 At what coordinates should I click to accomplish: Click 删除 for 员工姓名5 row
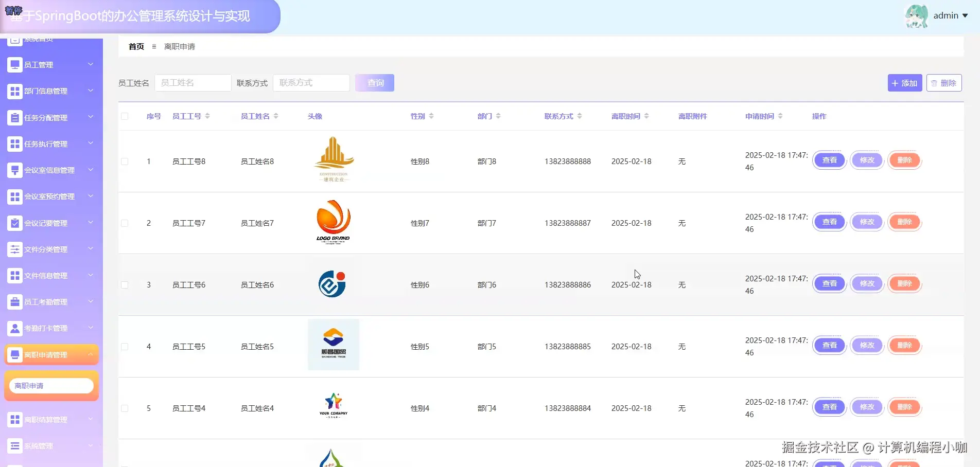905,346
